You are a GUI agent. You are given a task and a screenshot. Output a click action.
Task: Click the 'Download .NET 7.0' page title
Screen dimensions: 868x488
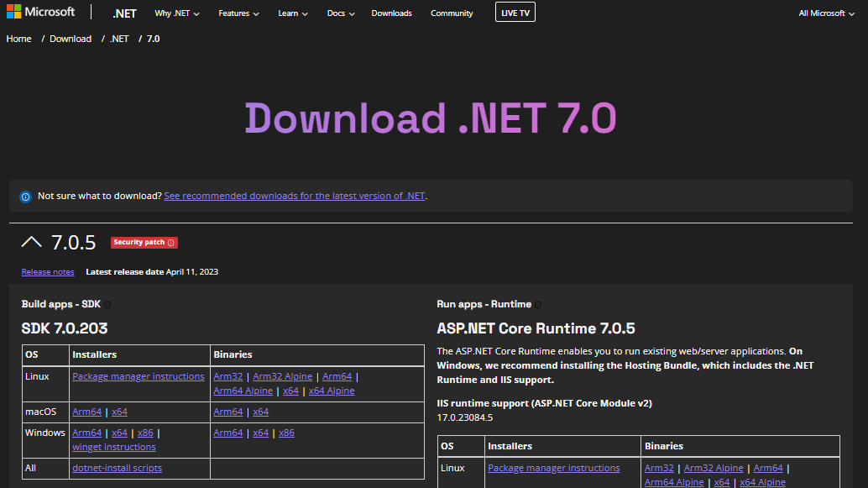click(431, 118)
